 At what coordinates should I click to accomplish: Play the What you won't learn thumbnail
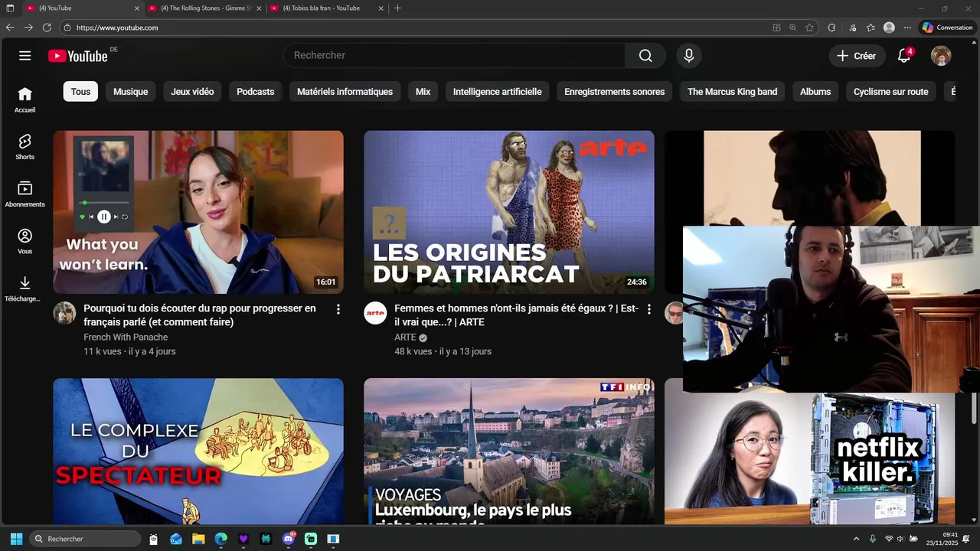[198, 212]
